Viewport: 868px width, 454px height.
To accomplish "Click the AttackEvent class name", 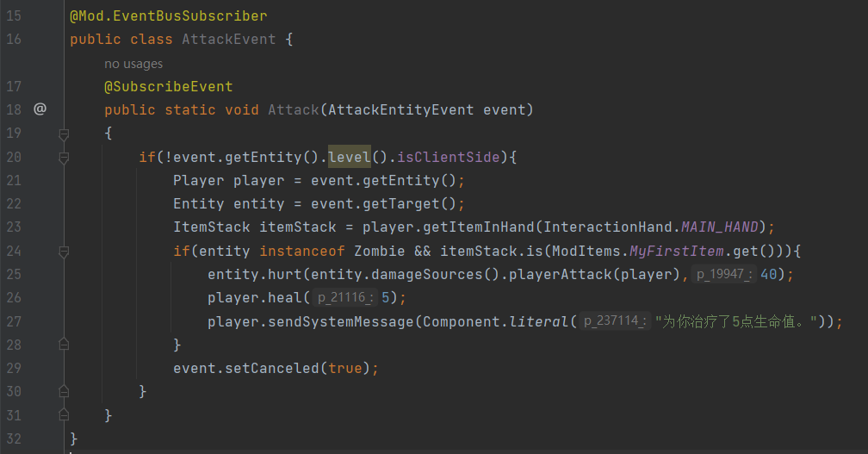I will (x=229, y=40).
